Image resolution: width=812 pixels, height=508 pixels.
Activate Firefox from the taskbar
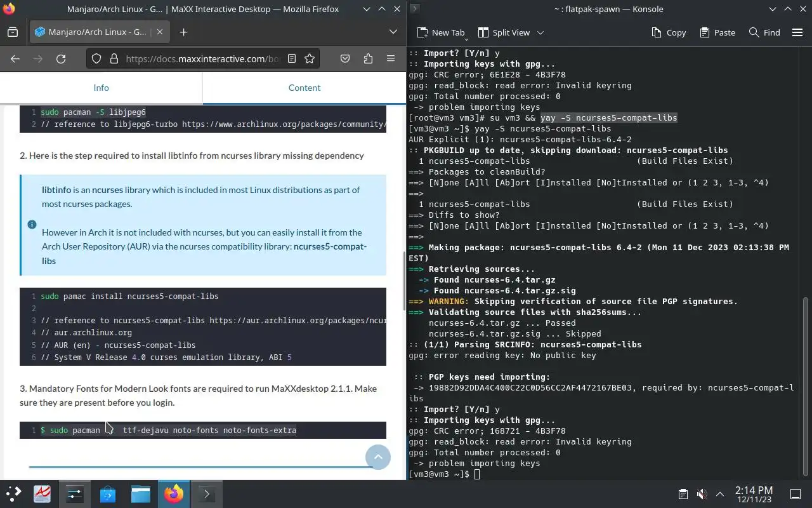pos(174,493)
